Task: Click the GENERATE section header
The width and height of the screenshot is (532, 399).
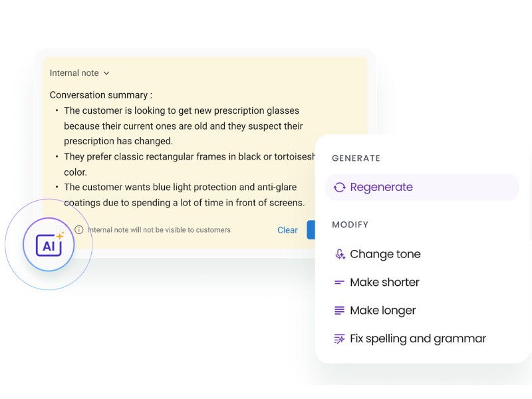Action: click(x=356, y=158)
